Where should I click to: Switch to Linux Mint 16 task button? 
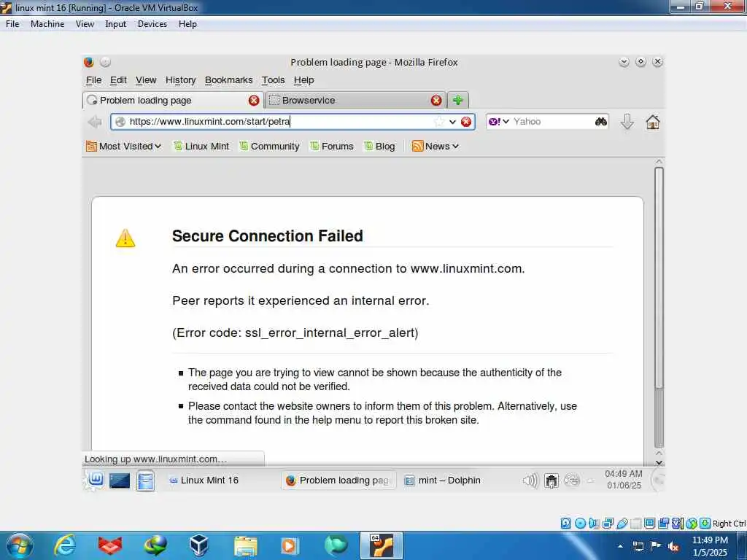[204, 481]
